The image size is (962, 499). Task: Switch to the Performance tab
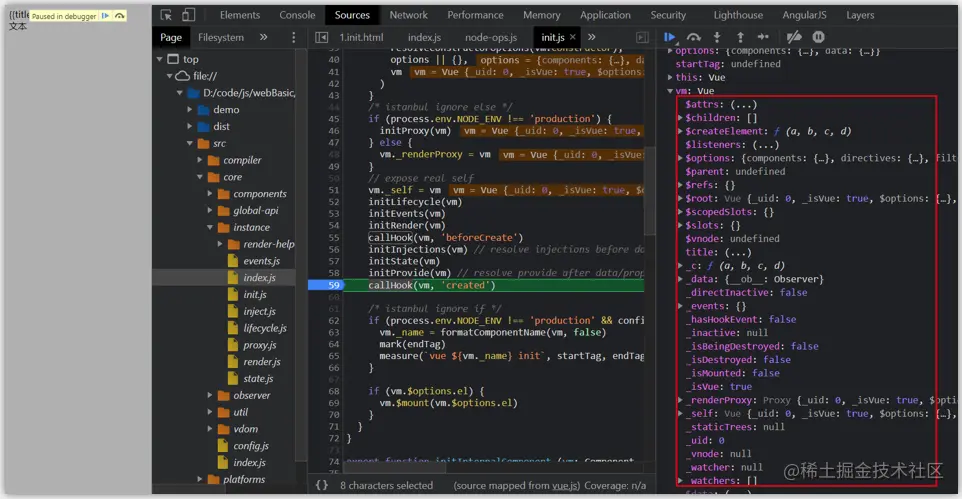click(x=475, y=15)
